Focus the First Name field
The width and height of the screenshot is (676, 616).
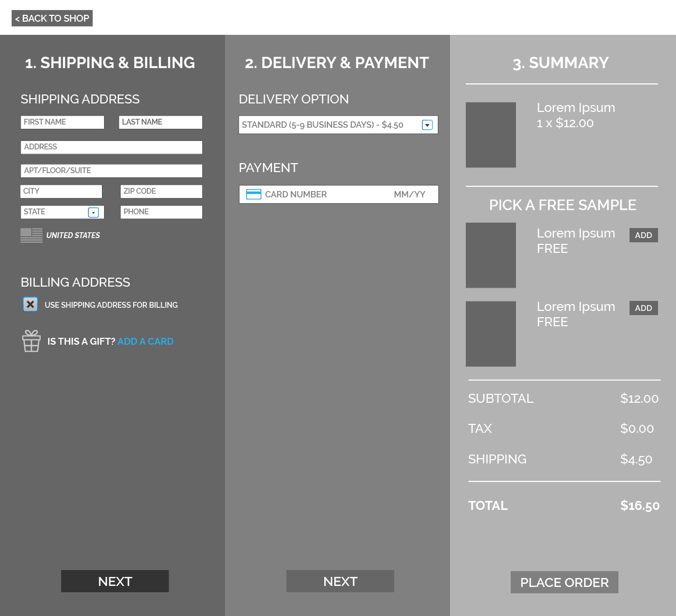62,122
